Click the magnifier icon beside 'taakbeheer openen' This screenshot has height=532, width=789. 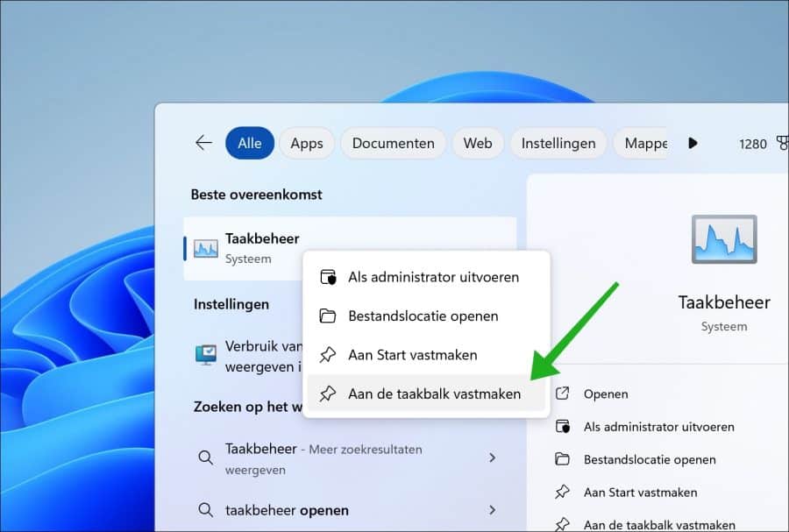pos(204,509)
